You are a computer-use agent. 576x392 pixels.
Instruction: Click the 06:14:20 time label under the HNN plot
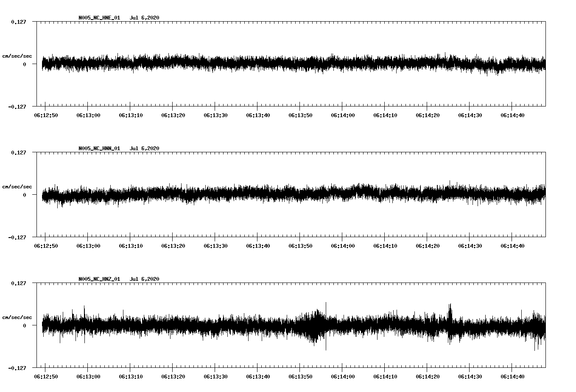pyautogui.click(x=428, y=246)
